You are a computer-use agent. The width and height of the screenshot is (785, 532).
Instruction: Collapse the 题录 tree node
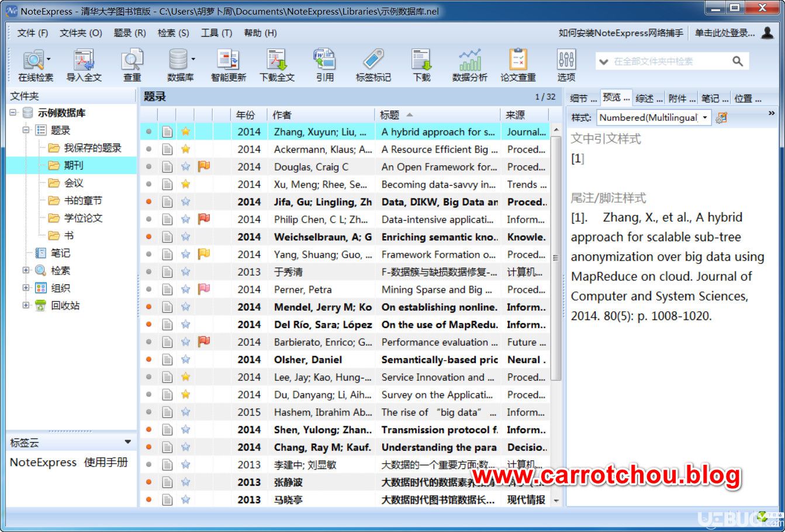(26, 130)
